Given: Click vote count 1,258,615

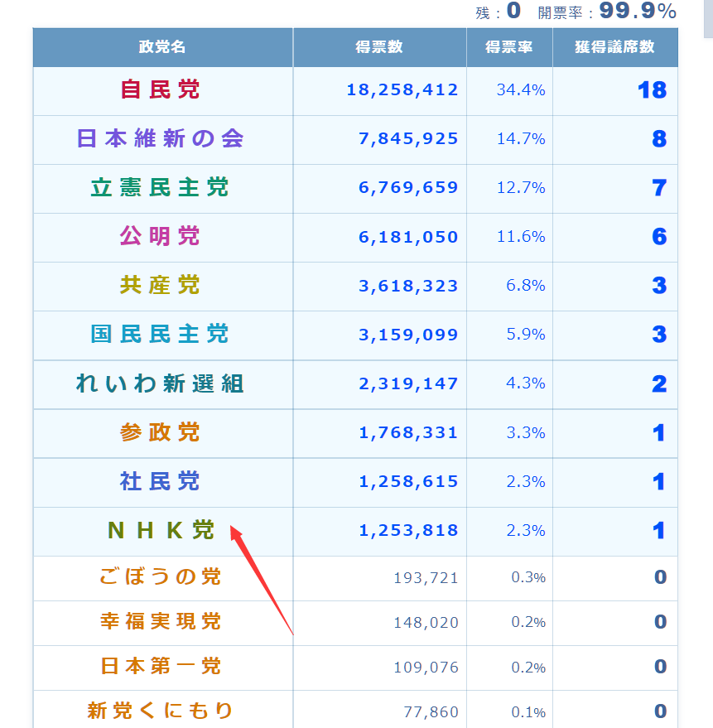Looking at the screenshot, I should 408,482.
